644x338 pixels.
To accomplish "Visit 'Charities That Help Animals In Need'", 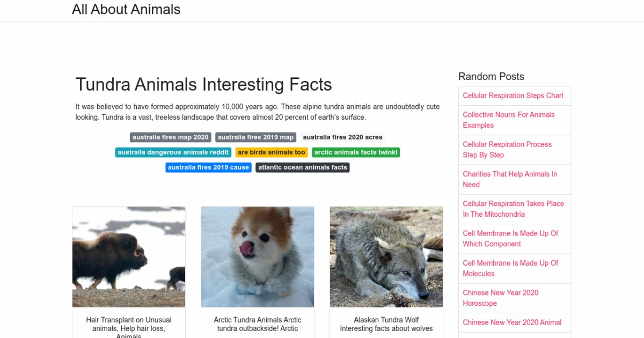I will (510, 179).
